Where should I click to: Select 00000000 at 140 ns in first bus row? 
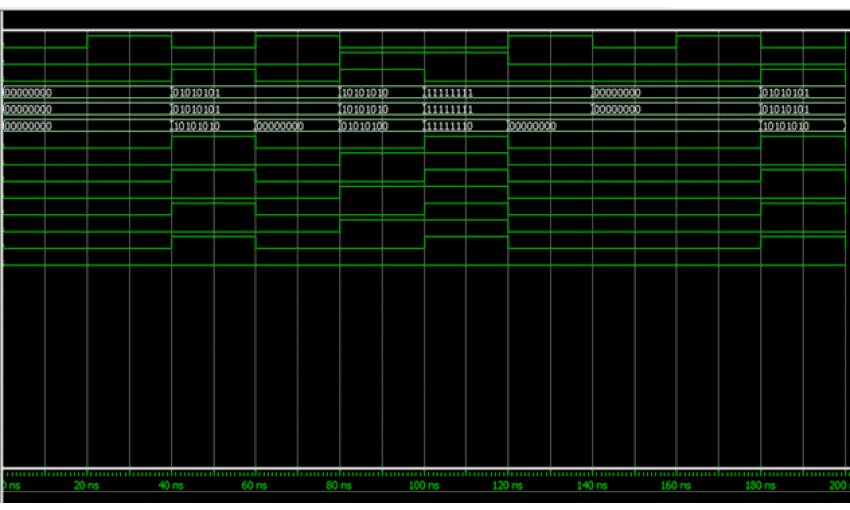click(x=617, y=93)
